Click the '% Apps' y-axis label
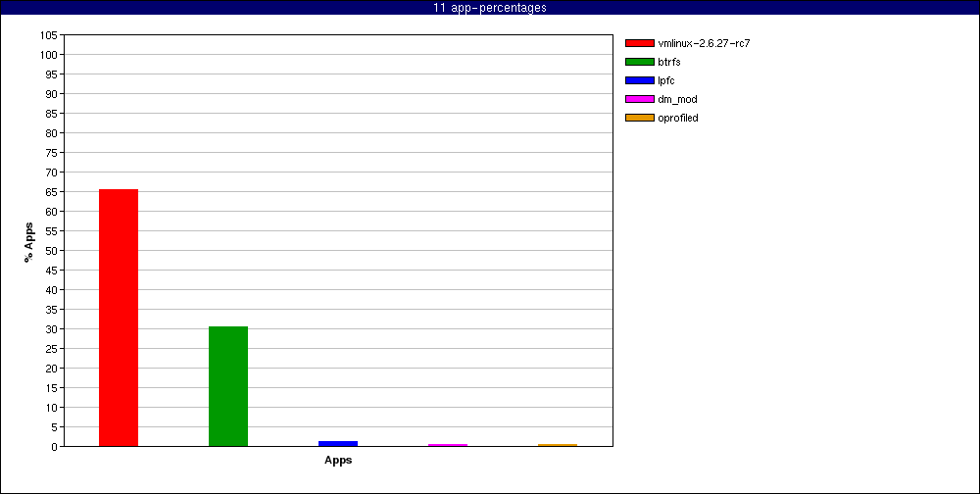This screenshot has height=494, width=980. 28,241
